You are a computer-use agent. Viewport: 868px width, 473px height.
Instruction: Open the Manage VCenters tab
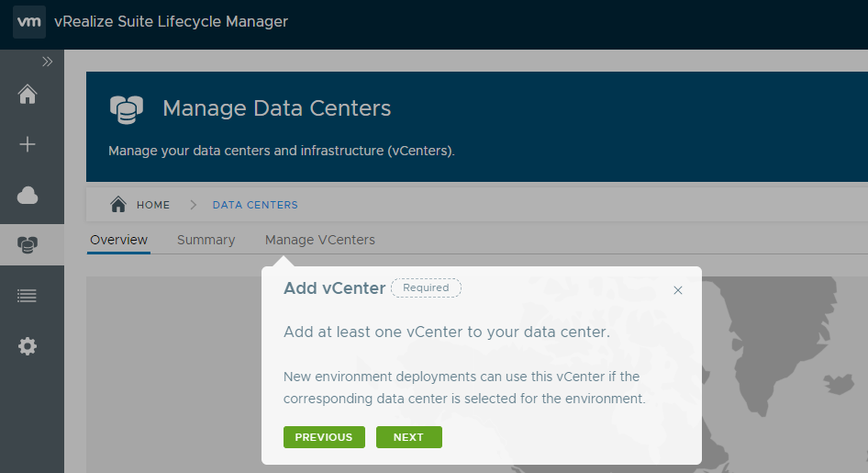pos(320,240)
